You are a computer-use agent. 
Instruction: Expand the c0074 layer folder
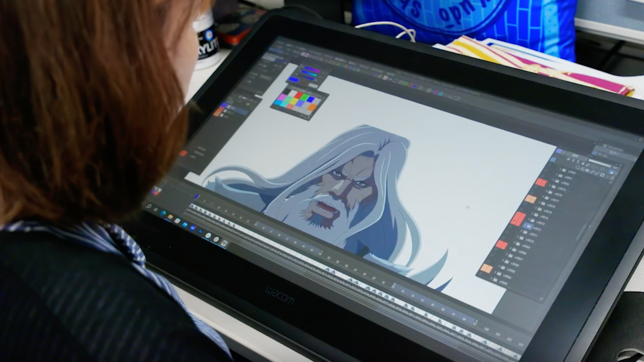coord(532,213)
